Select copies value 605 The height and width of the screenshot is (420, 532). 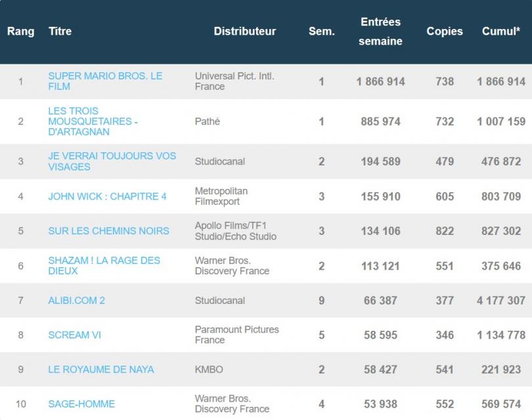click(445, 196)
